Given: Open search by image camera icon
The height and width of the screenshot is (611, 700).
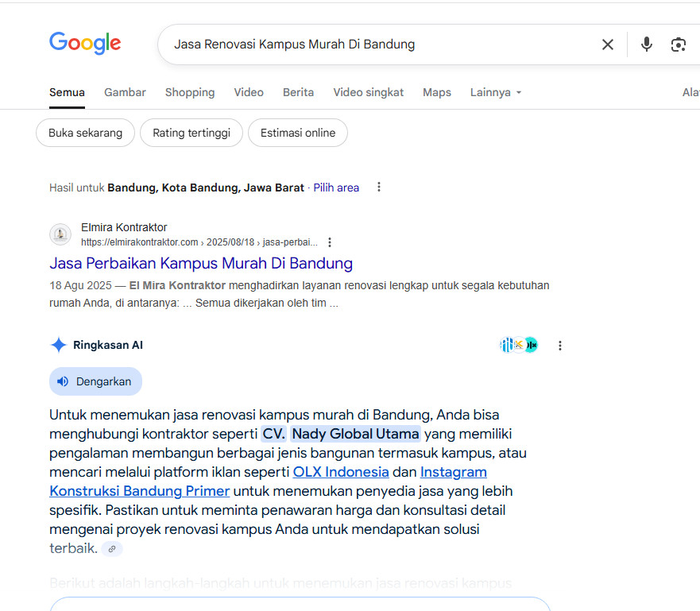Looking at the screenshot, I should coord(678,44).
